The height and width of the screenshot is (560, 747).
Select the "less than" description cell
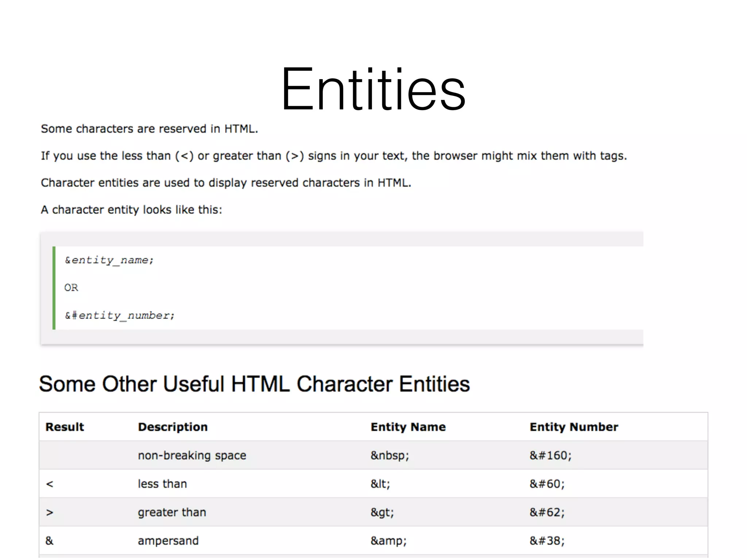pyautogui.click(x=162, y=483)
